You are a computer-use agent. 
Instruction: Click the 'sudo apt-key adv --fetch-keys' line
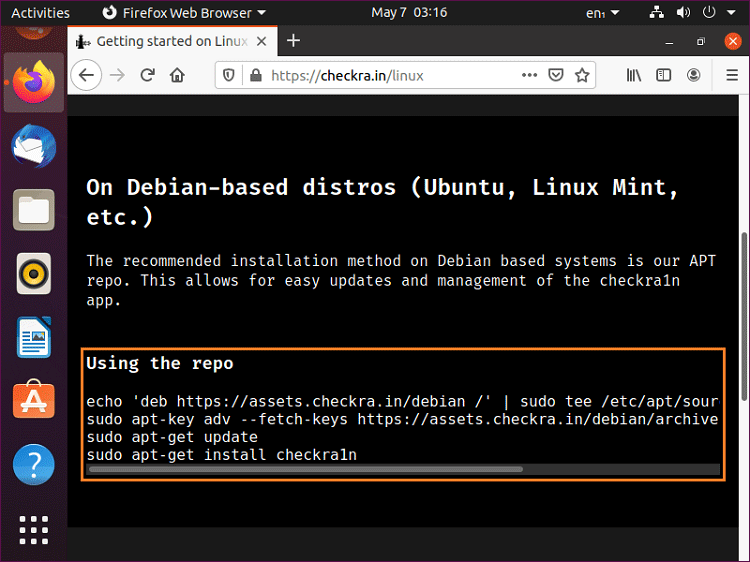(x=403, y=419)
